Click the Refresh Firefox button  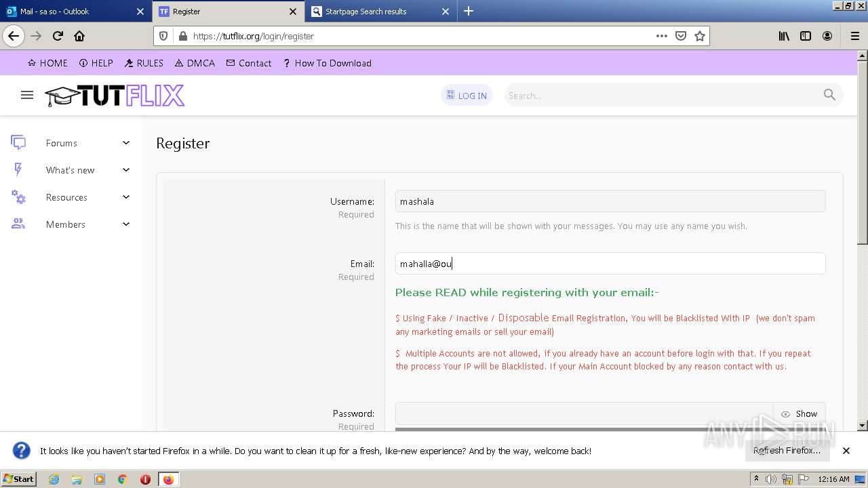point(787,450)
